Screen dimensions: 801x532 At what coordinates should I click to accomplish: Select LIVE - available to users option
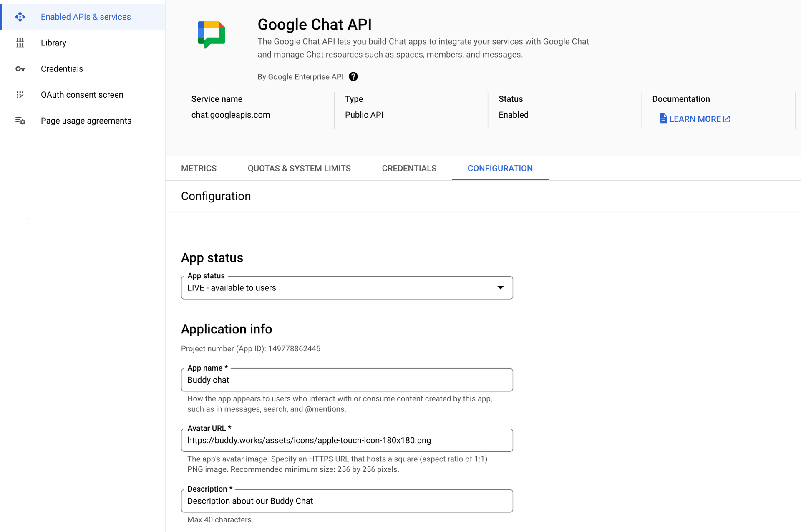(347, 288)
